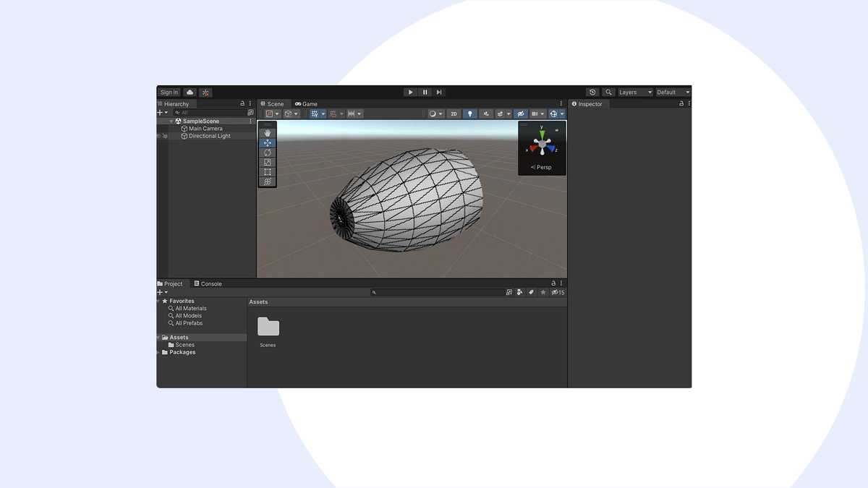Switch to the Console tab
This screenshot has width=868, height=488.
click(208, 283)
